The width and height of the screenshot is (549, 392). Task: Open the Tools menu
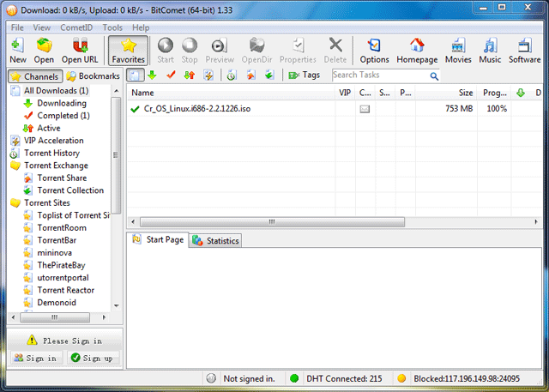[112, 27]
